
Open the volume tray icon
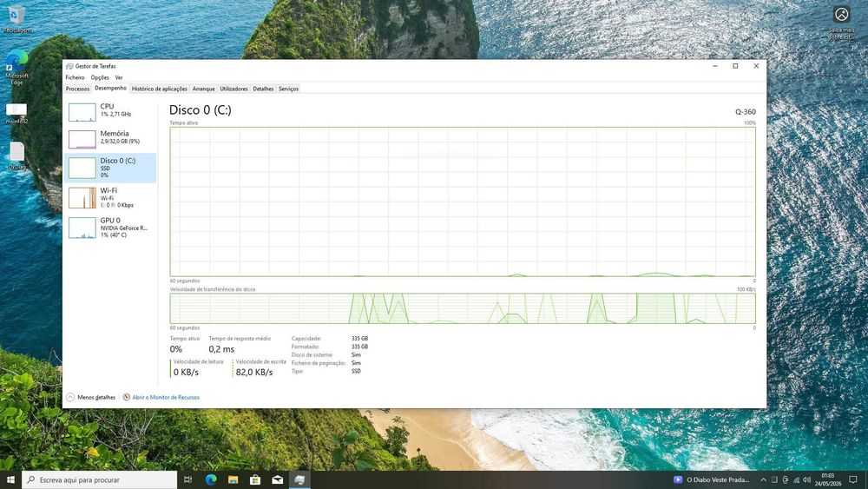click(x=807, y=479)
